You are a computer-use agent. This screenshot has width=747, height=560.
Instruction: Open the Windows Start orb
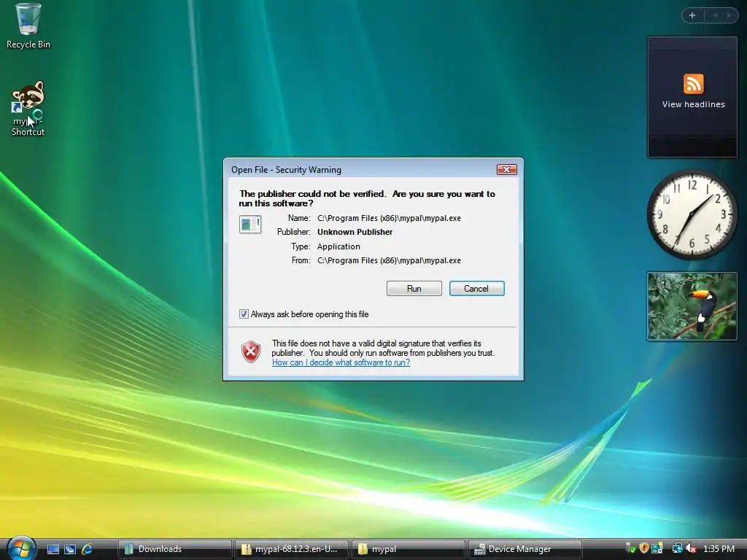[21, 548]
